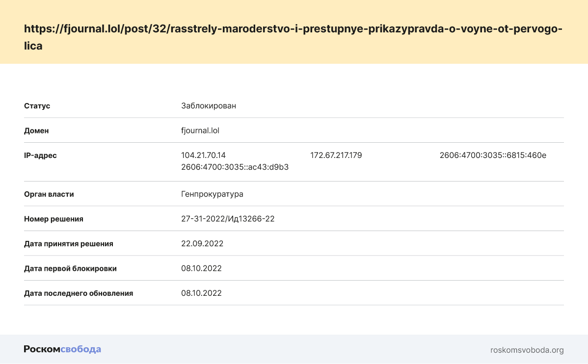The width and height of the screenshot is (588, 364).
Task: Click the Орган власти label
Action: [x=49, y=194]
